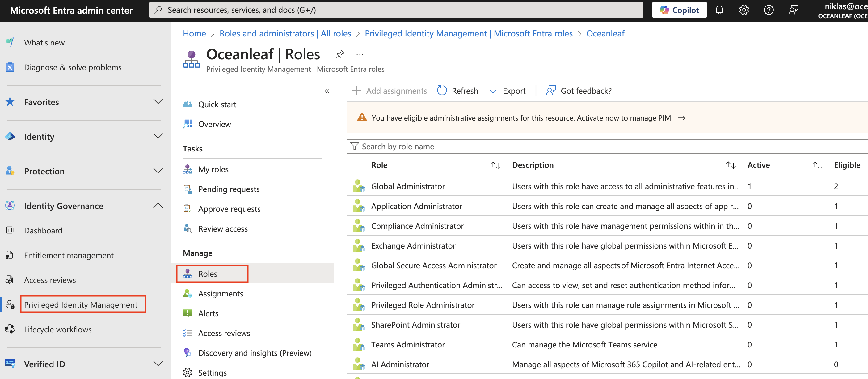The height and width of the screenshot is (379, 868).
Task: Pin the Oceanleaf Roles page
Action: (340, 54)
